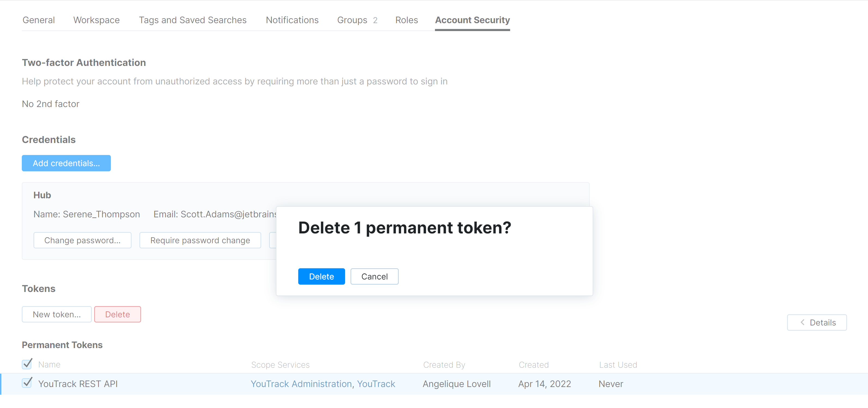Open the YouTrack scope service link
Viewport: 868px width, 408px height.
point(376,384)
